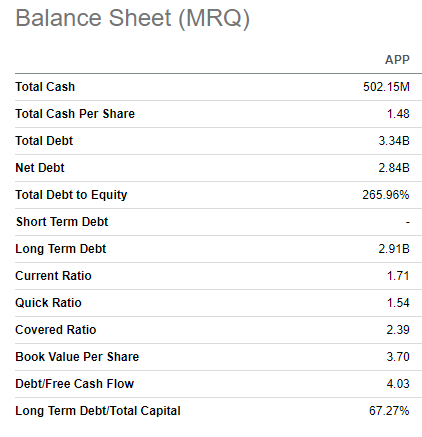Image resolution: width=422 pixels, height=437 pixels.
Task: Select the 1.71 current ratio value
Action: tap(398, 276)
